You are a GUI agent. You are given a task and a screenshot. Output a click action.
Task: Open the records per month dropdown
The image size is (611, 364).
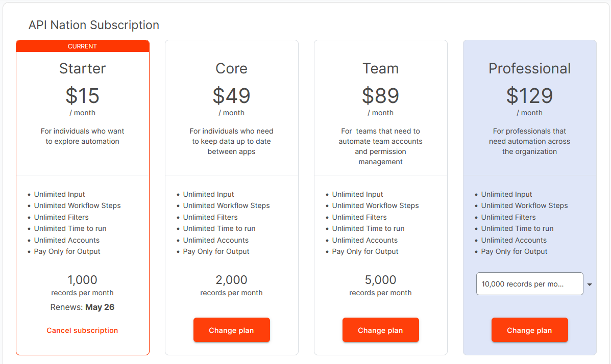pyautogui.click(x=529, y=283)
